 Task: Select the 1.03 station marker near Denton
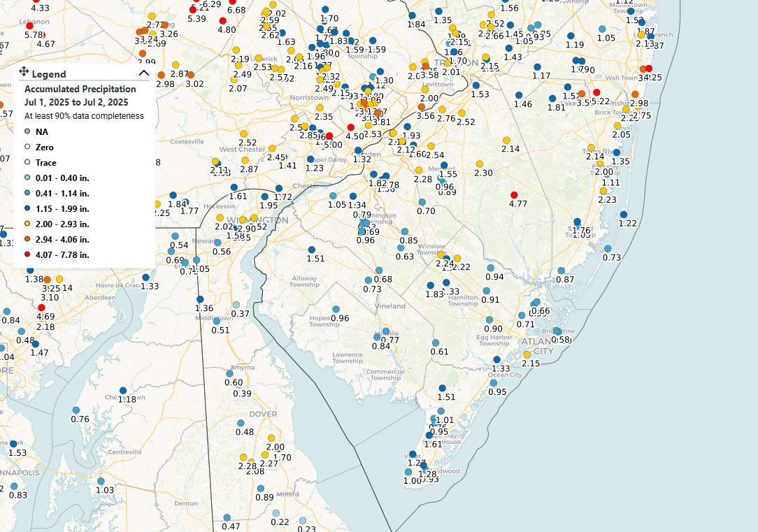tap(101, 481)
